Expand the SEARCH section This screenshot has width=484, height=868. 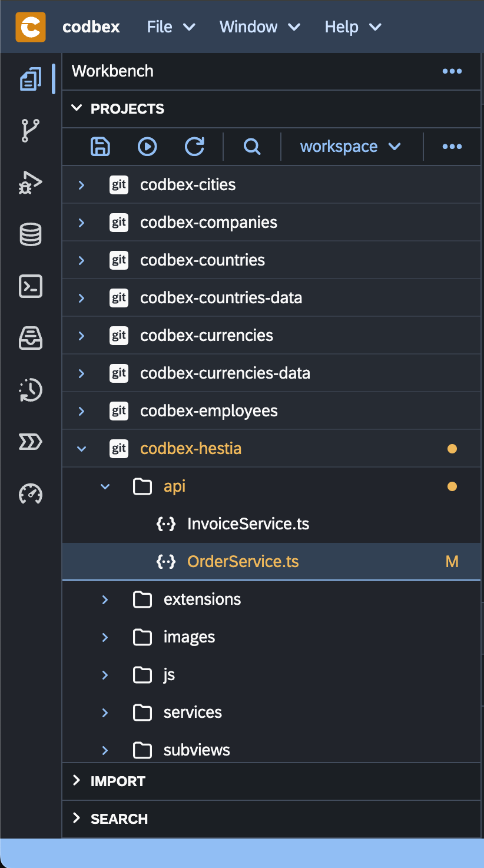pos(77,819)
